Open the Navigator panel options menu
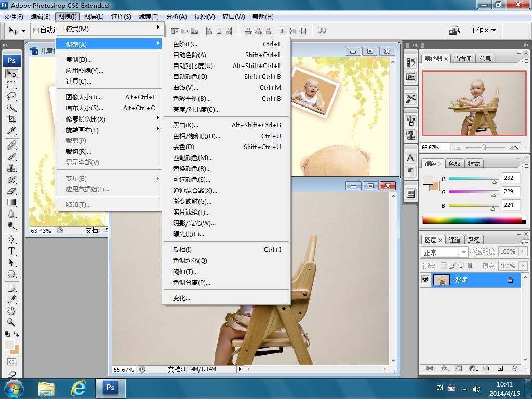 pos(525,61)
